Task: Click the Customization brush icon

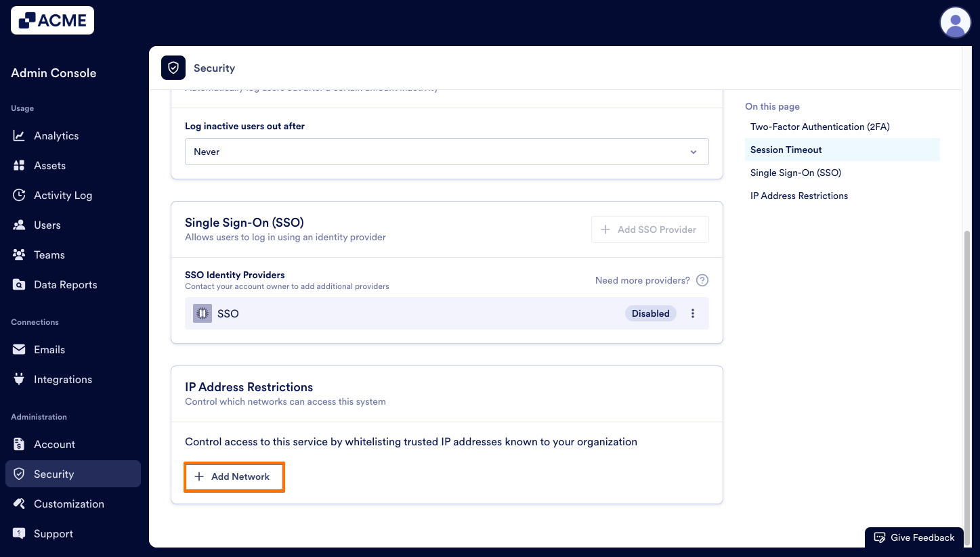Action: (x=20, y=504)
